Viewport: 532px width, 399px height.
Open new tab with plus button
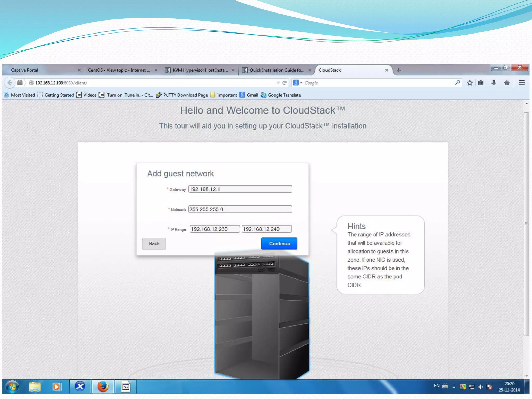[x=399, y=70]
